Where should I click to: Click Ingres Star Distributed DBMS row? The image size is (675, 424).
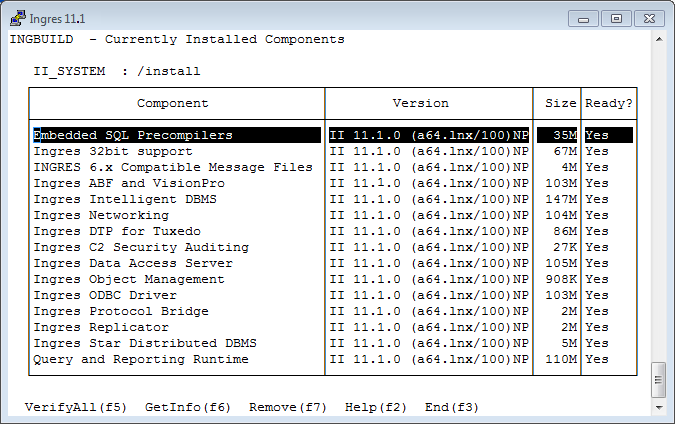click(145, 343)
